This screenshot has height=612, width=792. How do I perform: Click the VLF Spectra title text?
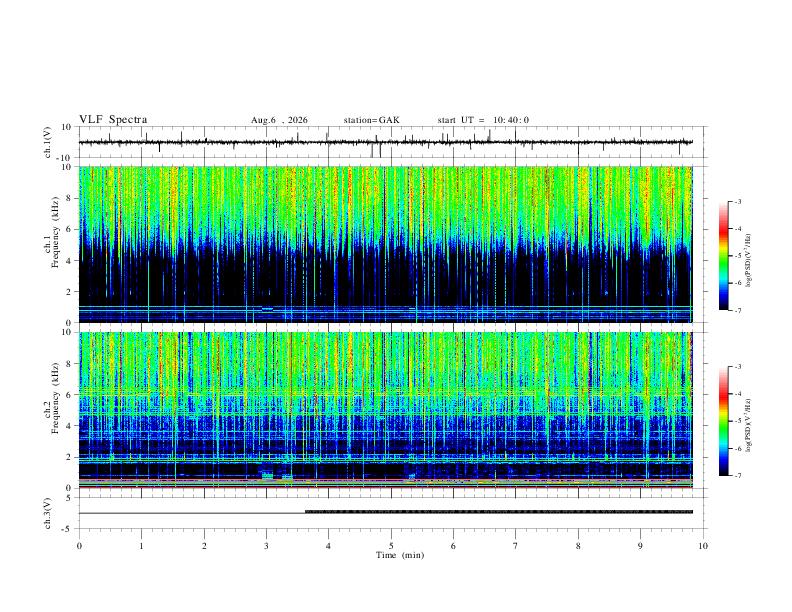(113, 120)
